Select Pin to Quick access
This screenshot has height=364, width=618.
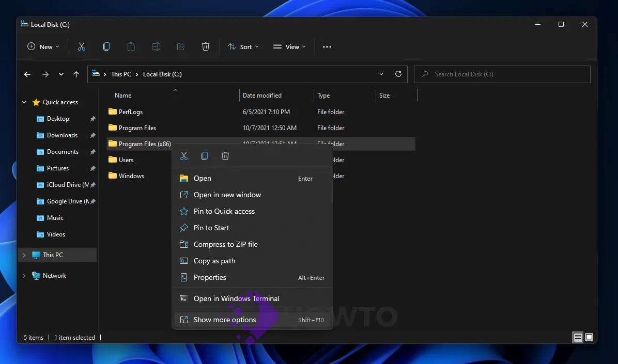click(252, 211)
